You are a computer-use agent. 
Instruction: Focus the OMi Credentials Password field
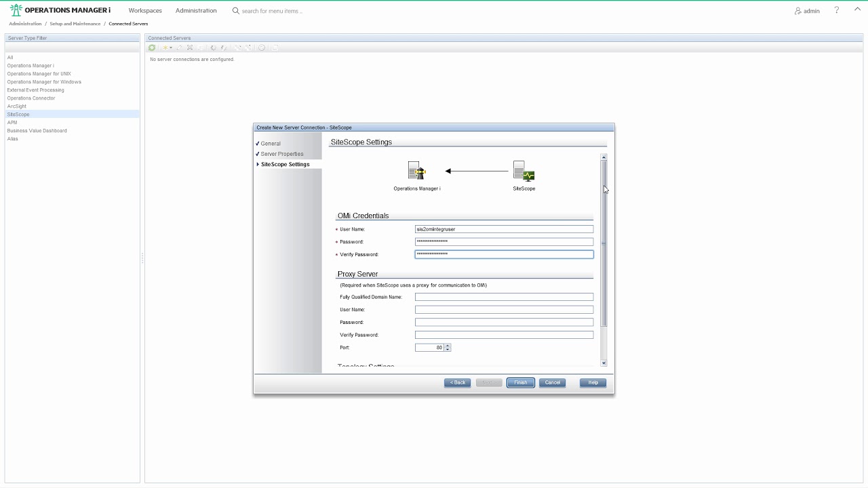(504, 241)
